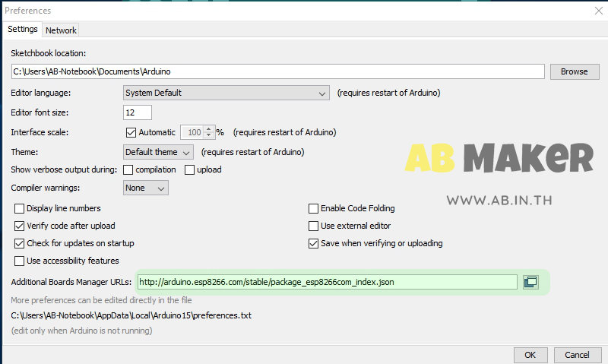Confirm preferences with OK
The image size is (608, 364).
tap(530, 355)
